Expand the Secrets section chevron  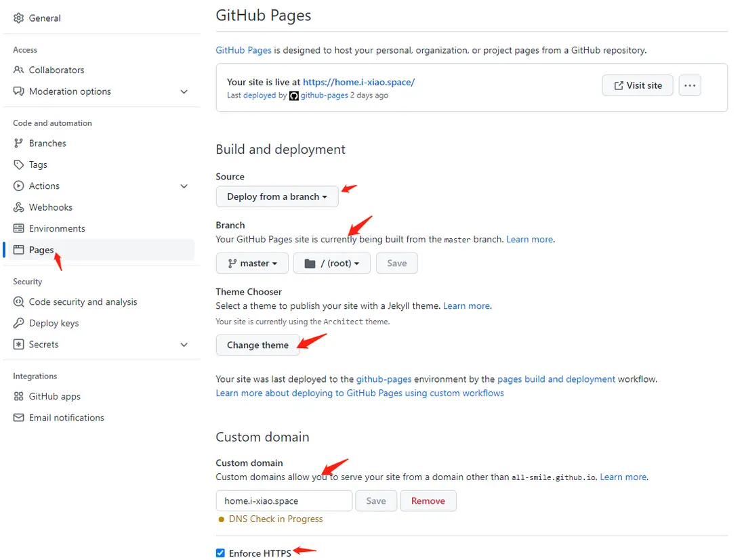pos(184,345)
